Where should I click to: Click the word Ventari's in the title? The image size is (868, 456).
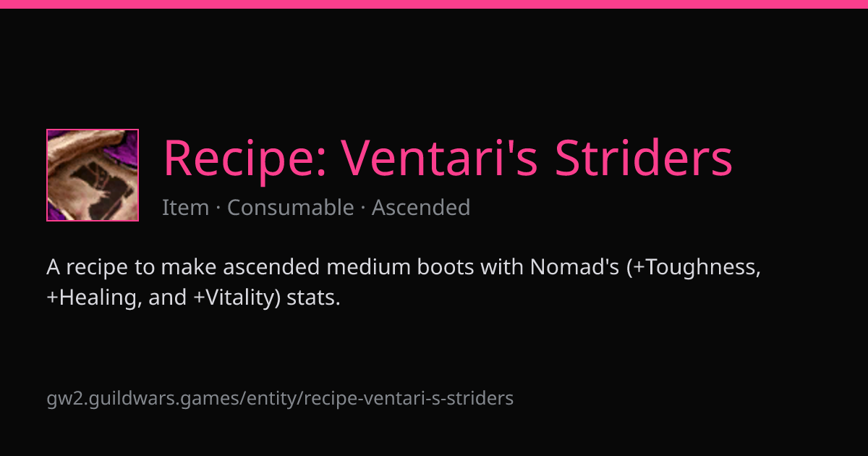[440, 157]
